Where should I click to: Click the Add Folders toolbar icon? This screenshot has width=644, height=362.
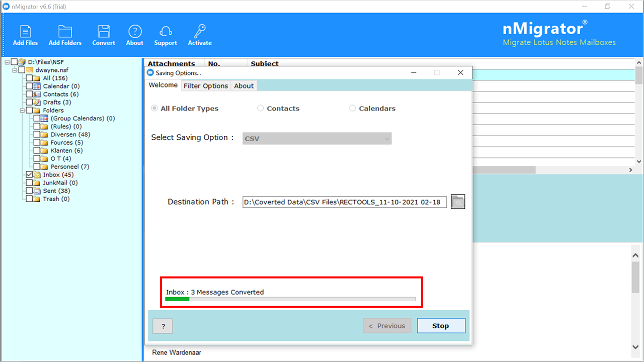[x=65, y=31]
